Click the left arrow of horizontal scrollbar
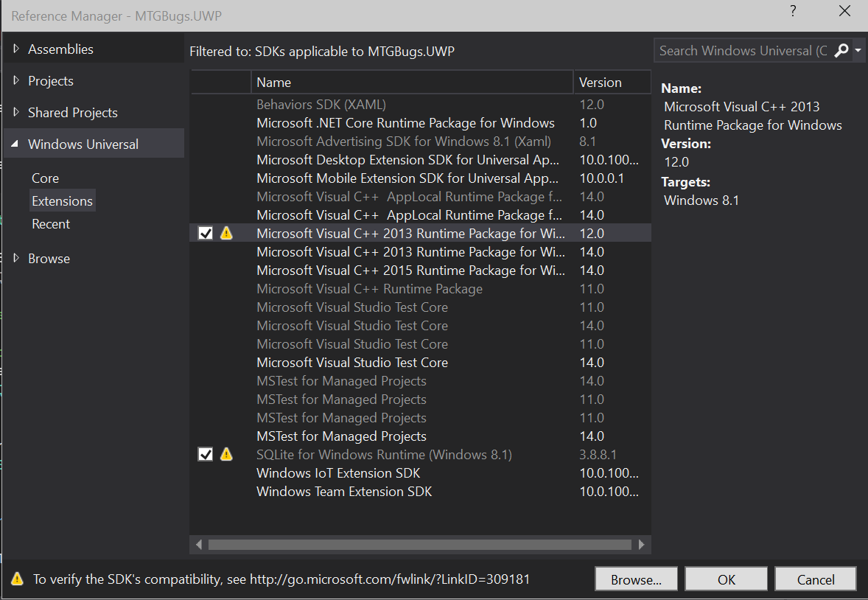The image size is (868, 600). (x=199, y=545)
